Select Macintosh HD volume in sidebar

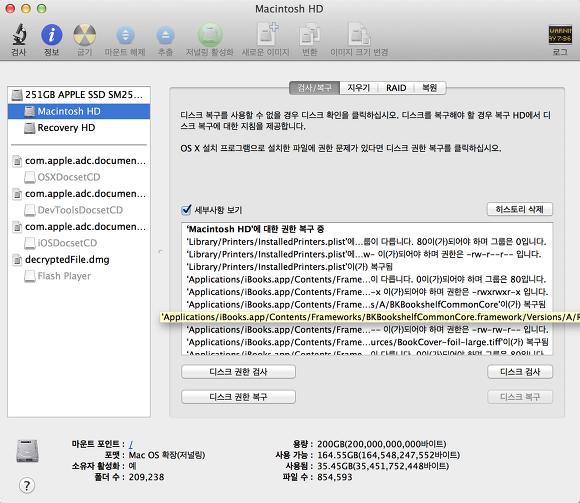click(x=79, y=111)
